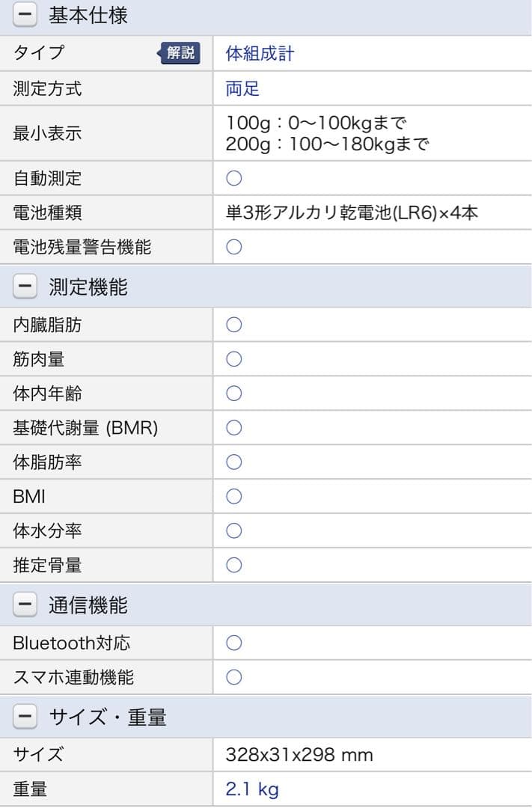532x808 pixels.
Task: Collapse the 通信機能 section
Action: point(25,605)
